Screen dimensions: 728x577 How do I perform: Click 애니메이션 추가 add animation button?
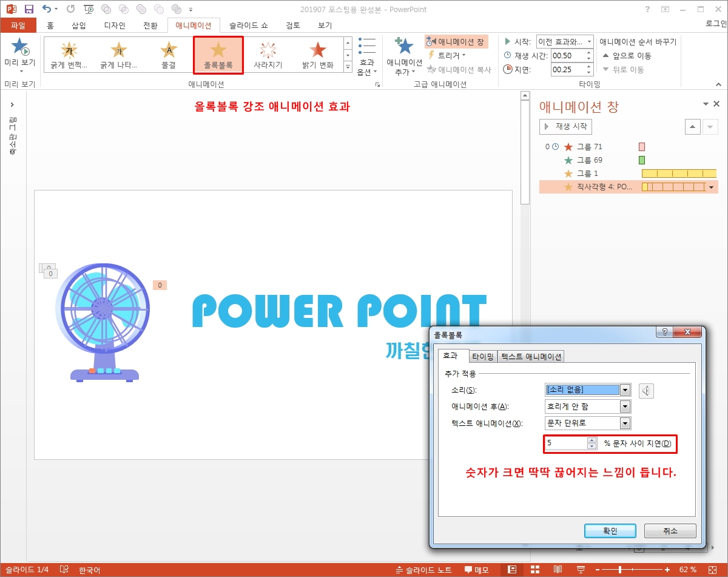(404, 56)
